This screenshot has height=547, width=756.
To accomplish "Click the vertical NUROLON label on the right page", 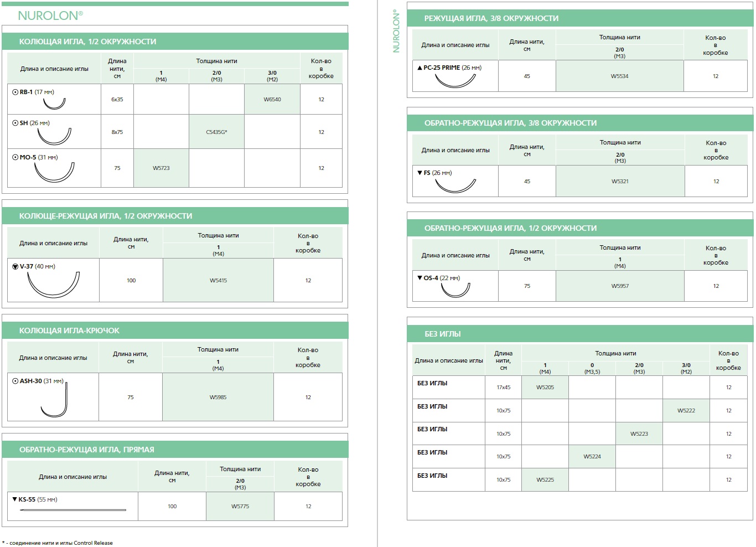I will point(396,31).
